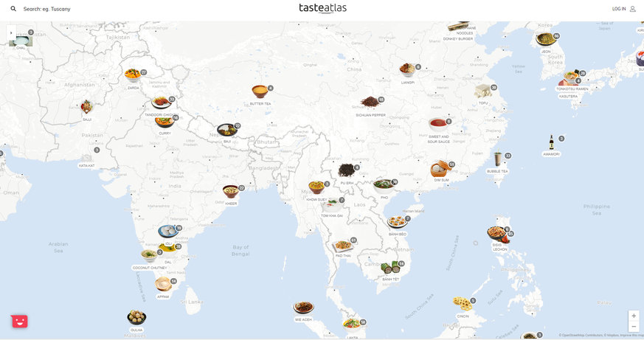Select the Appam marker in South India

163,284
